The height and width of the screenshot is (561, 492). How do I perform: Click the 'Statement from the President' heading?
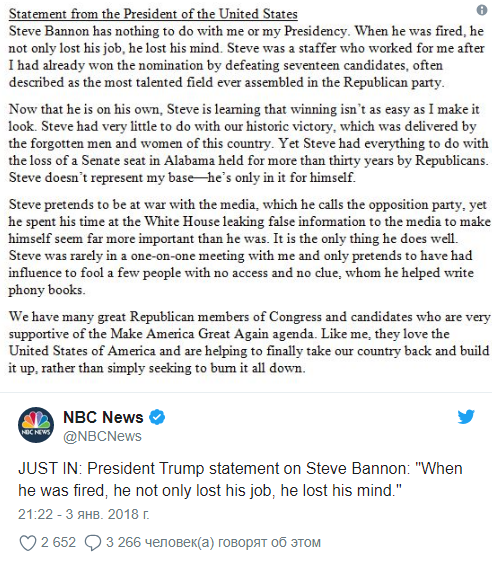click(153, 14)
